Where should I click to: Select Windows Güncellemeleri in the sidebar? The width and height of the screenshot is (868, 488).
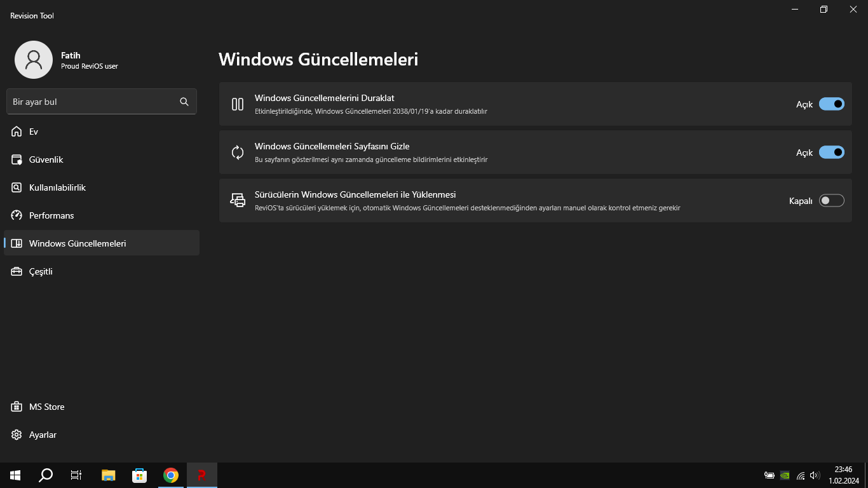point(102,243)
